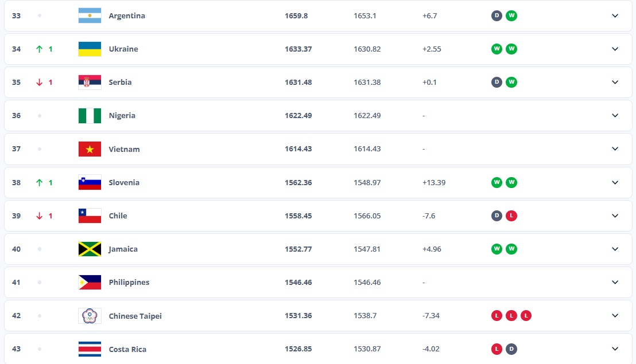Screen dimensions: 636x364
Task: Expand the Philippines row chevron
Action: 615,282
